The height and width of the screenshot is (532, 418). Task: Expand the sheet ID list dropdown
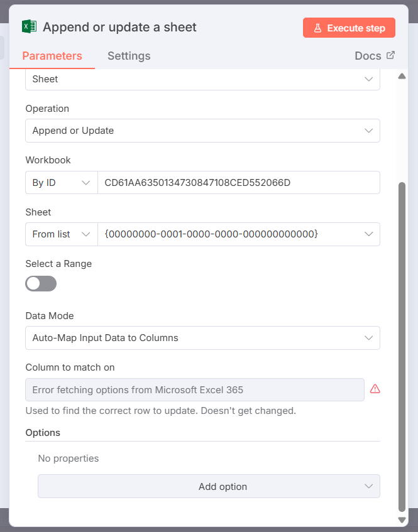368,234
